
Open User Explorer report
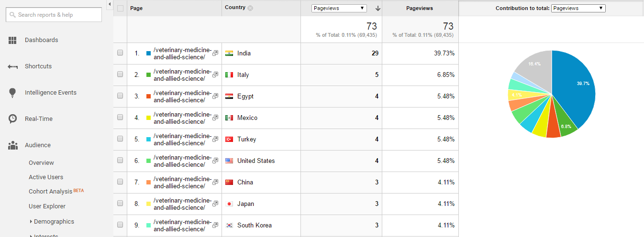[x=47, y=206]
